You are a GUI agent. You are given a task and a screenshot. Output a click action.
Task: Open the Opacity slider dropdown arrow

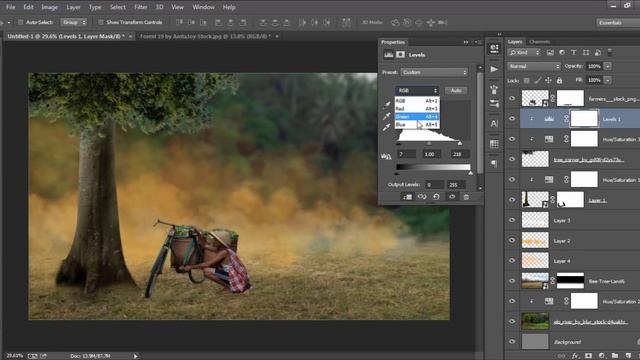pyautogui.click(x=608, y=66)
